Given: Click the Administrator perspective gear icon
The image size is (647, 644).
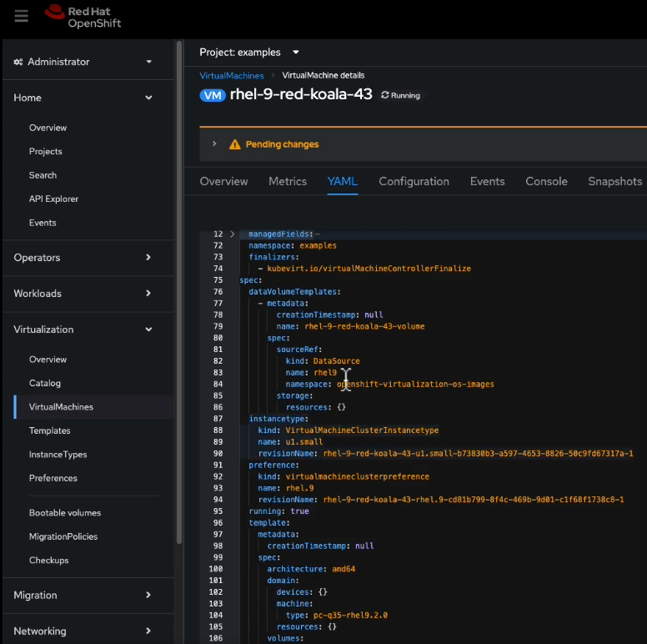Looking at the screenshot, I should click(x=18, y=62).
